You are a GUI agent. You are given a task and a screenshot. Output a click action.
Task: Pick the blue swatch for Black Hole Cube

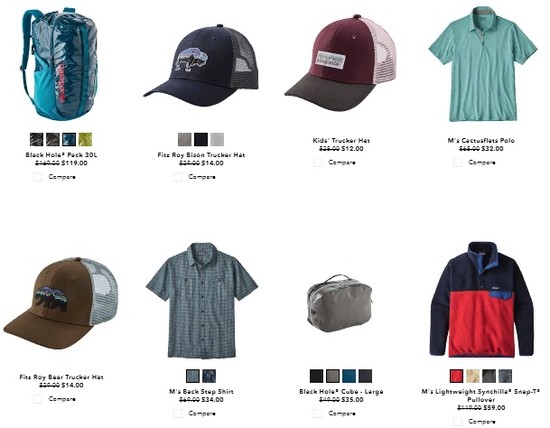click(349, 376)
